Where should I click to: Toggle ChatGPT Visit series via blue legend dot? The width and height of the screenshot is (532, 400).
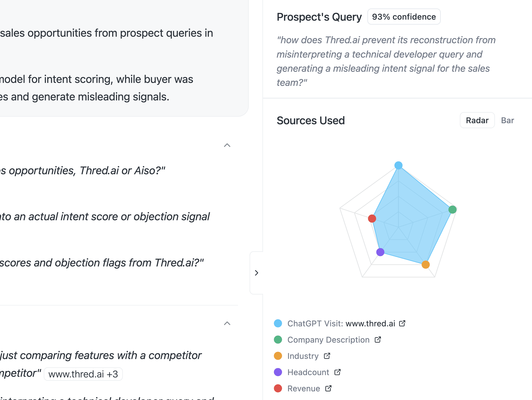click(x=278, y=323)
